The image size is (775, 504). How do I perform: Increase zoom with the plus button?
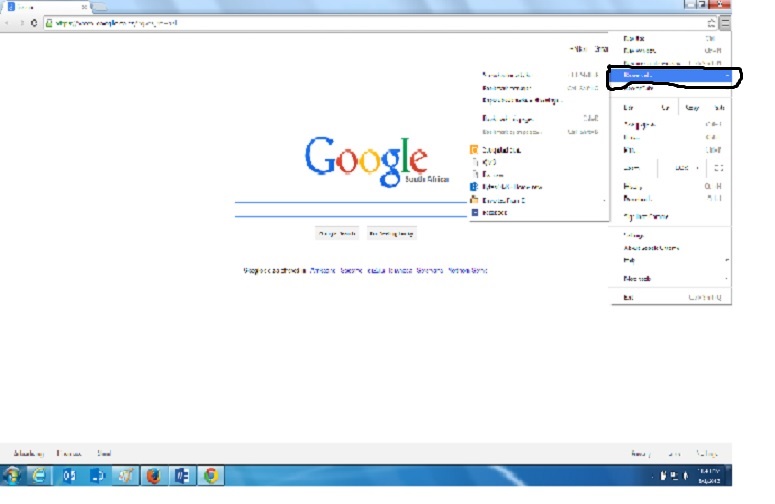point(697,168)
